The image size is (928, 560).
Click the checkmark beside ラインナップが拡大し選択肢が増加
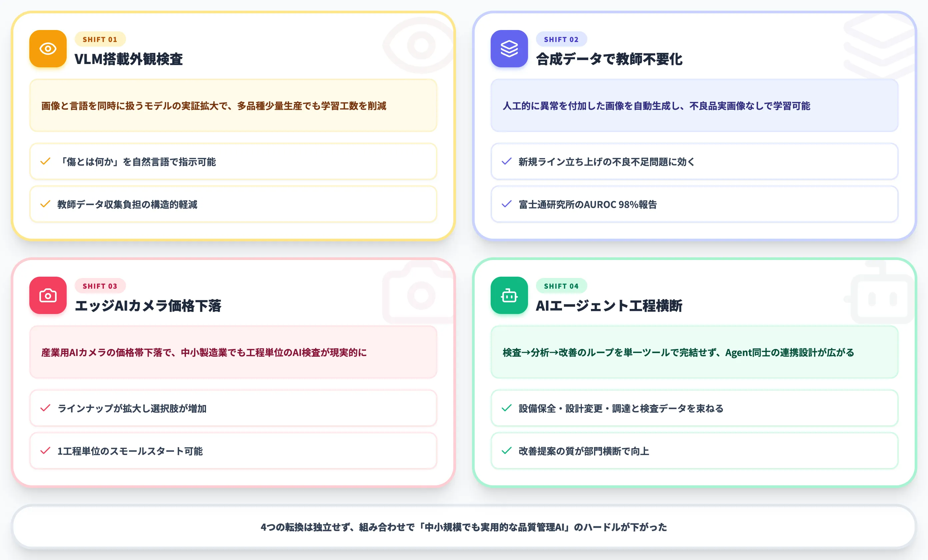45,408
